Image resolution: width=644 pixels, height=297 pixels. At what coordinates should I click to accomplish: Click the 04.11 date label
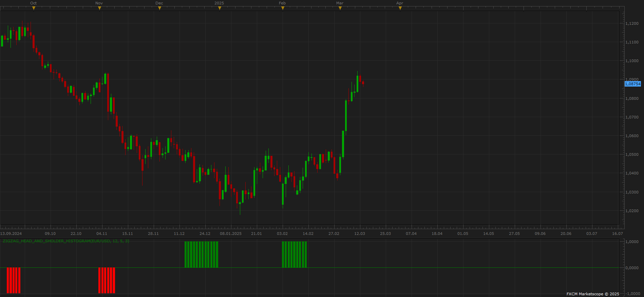pos(102,234)
